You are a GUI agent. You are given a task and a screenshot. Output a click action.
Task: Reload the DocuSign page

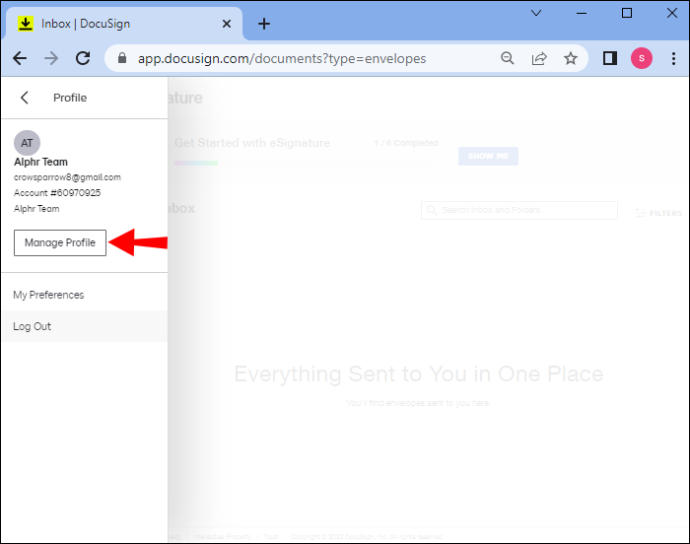pyautogui.click(x=83, y=58)
